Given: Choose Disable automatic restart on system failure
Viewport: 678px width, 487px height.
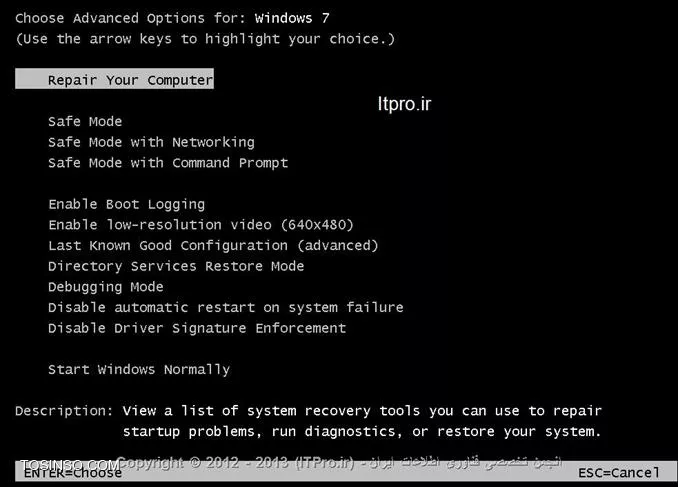Looking at the screenshot, I should (x=226, y=308).
